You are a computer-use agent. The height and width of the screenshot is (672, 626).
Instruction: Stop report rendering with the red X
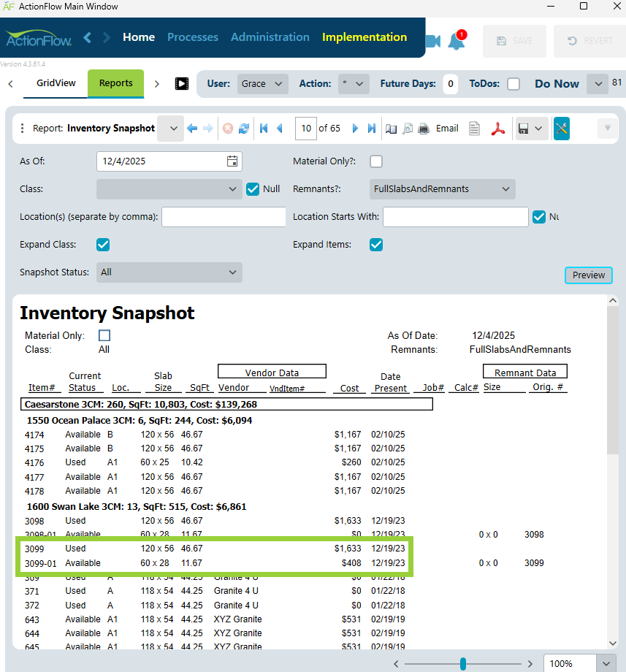click(x=228, y=128)
